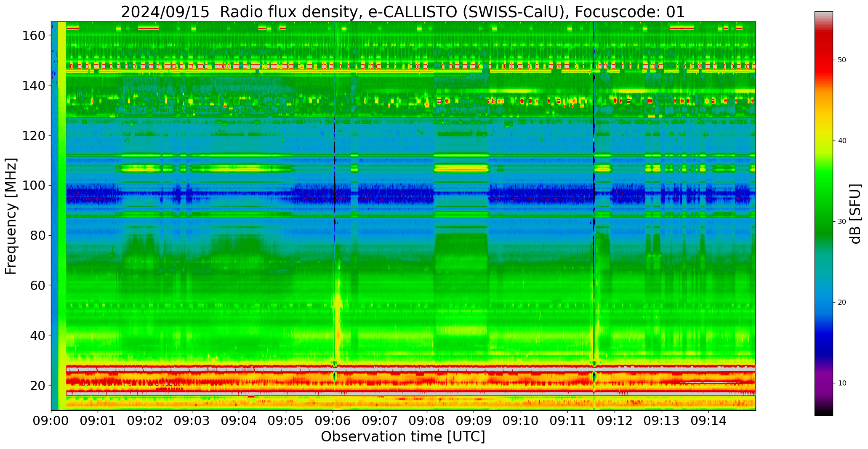Click the 'dB [SFU]' colorbar label

pyautogui.click(x=855, y=214)
